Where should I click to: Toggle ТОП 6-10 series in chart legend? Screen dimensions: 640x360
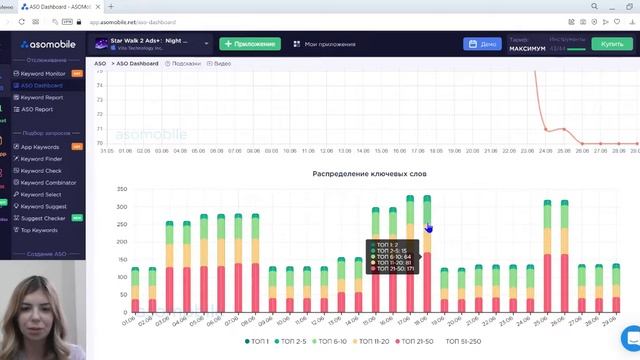point(329,341)
